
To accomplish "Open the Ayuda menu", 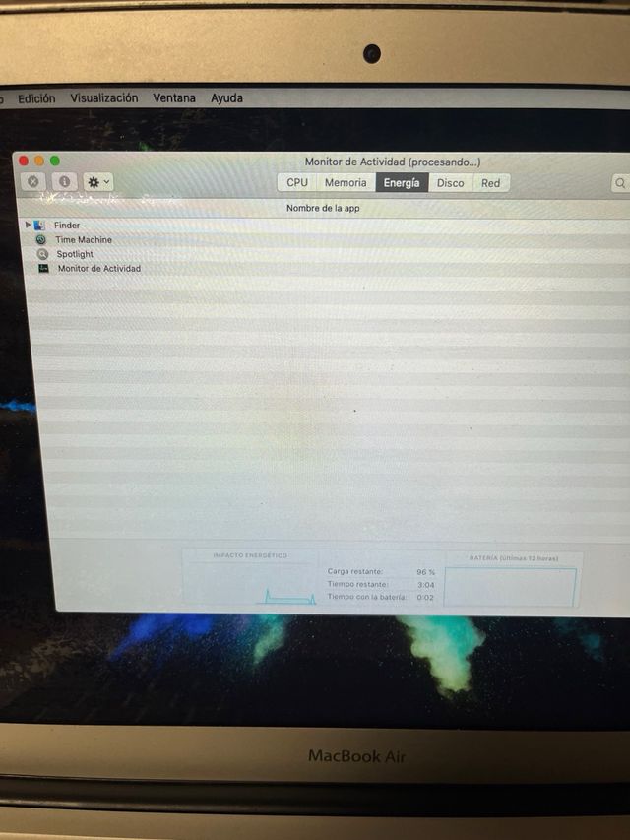I will (226, 98).
